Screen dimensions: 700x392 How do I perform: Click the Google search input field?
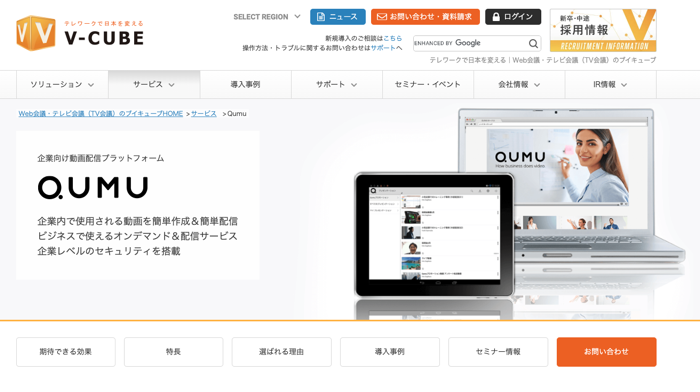[471, 43]
